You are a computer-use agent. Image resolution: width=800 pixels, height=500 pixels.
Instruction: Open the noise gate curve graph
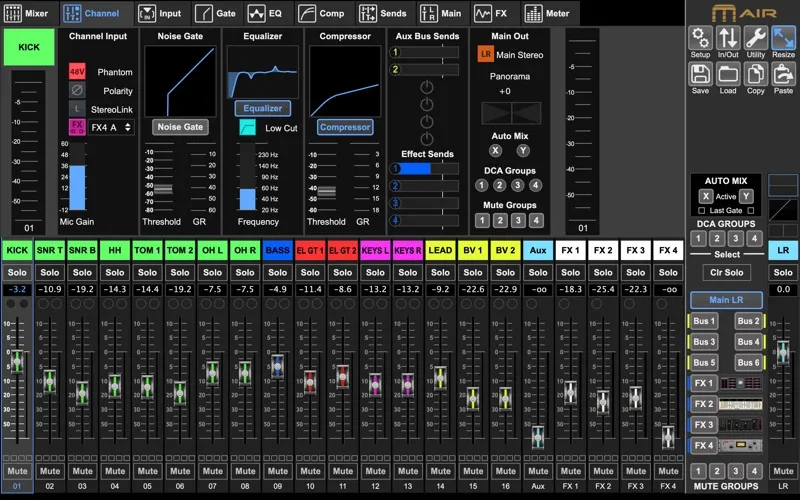coord(180,82)
